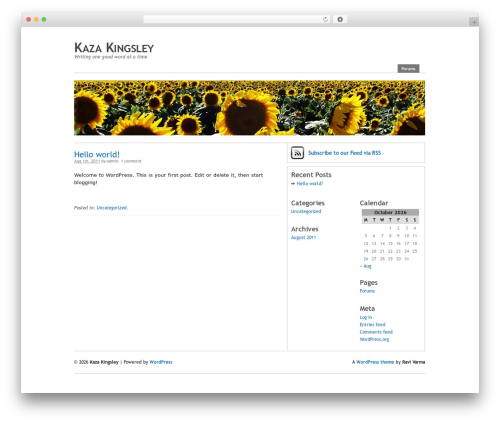Click the WordPress theme footer link
This screenshot has width=500, height=423.
click(x=375, y=362)
